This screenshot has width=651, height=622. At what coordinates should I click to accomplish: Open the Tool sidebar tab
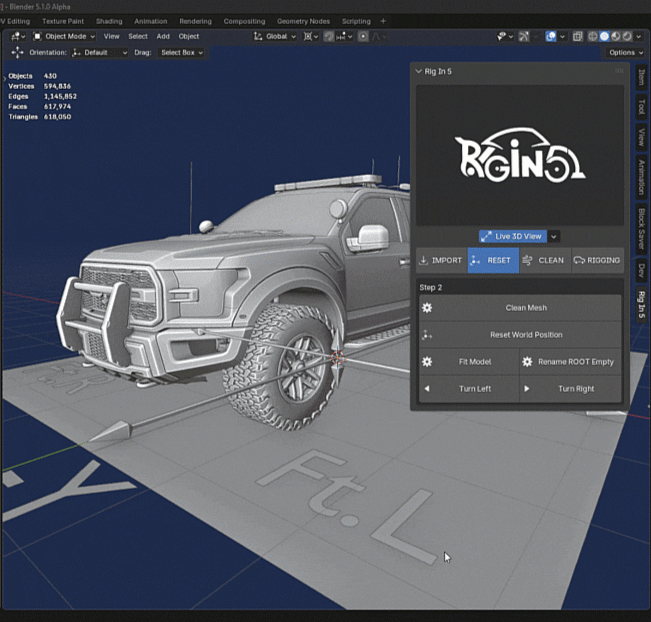641,108
